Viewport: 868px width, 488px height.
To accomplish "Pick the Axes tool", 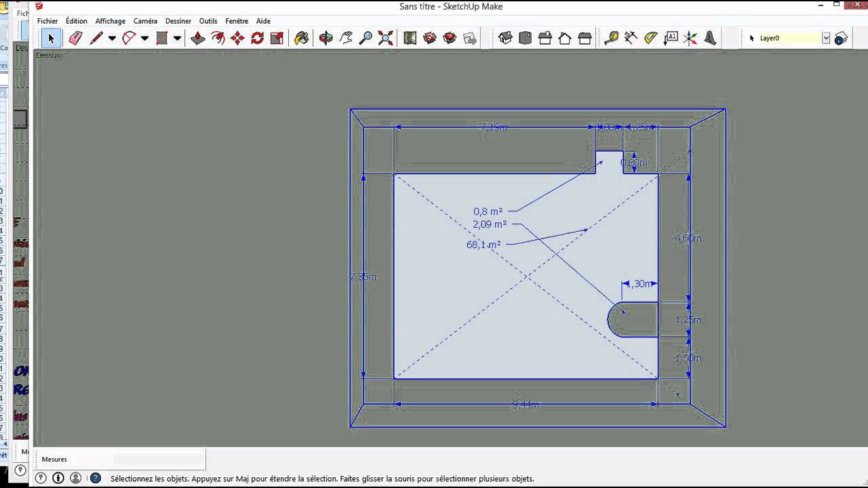I will pyautogui.click(x=690, y=39).
